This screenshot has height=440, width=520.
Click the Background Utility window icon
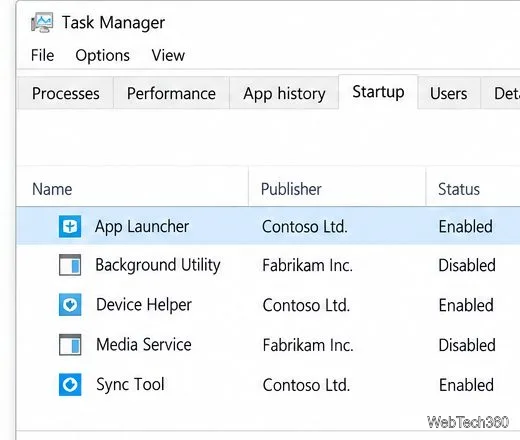(70, 265)
